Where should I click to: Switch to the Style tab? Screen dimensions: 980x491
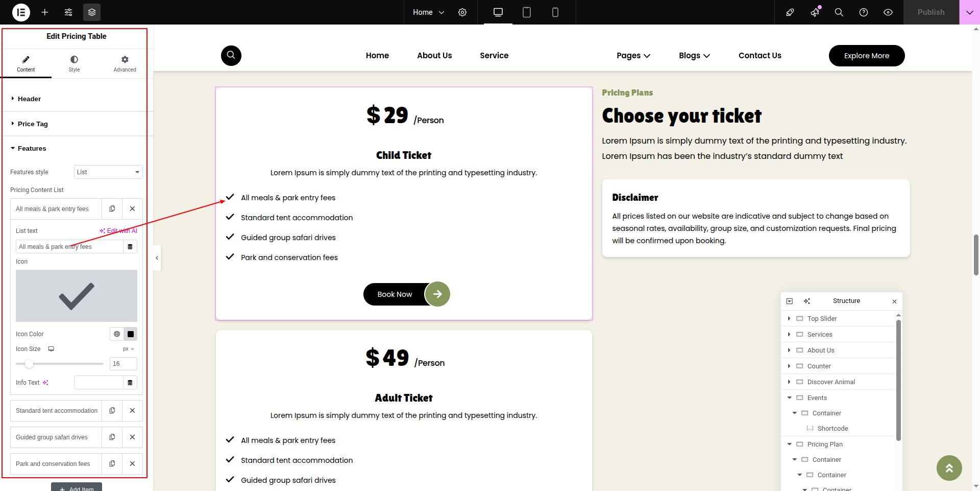74,64
